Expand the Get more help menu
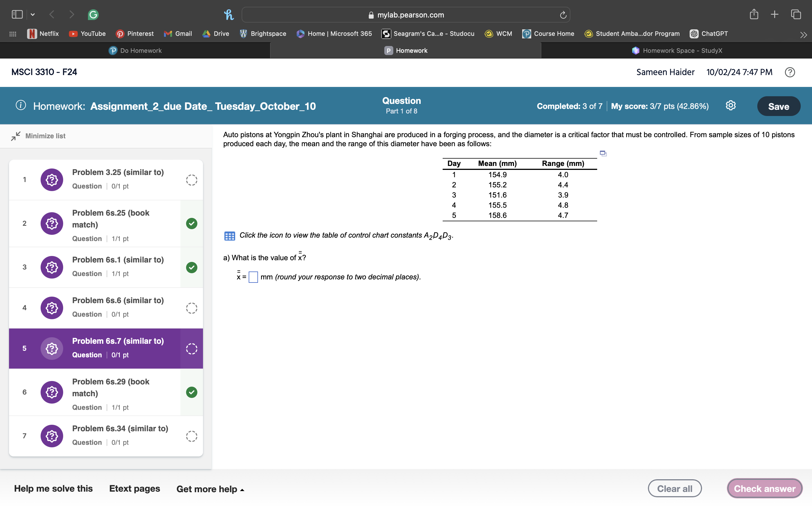This screenshot has width=812, height=508. click(210, 489)
